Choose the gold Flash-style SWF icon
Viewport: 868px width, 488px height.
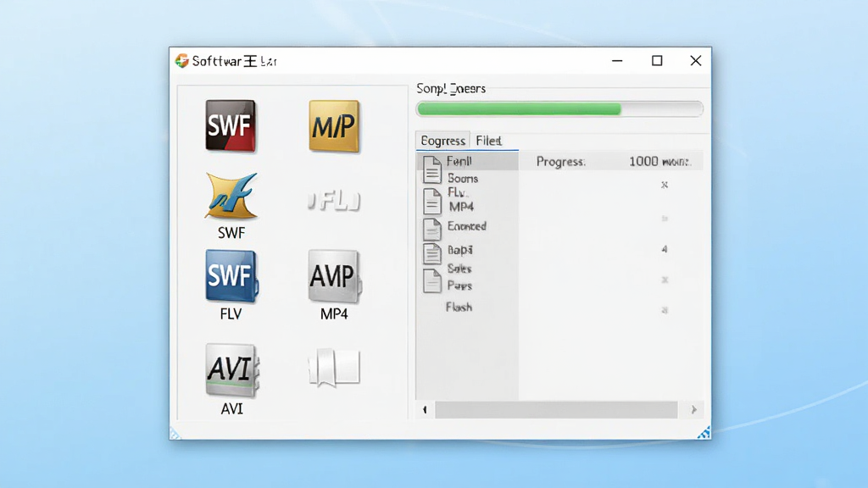[231, 196]
